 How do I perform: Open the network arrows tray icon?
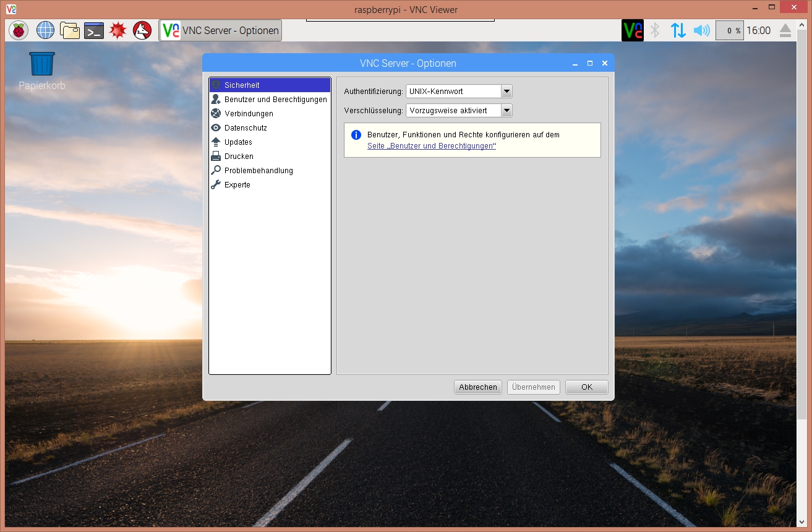[x=678, y=30]
